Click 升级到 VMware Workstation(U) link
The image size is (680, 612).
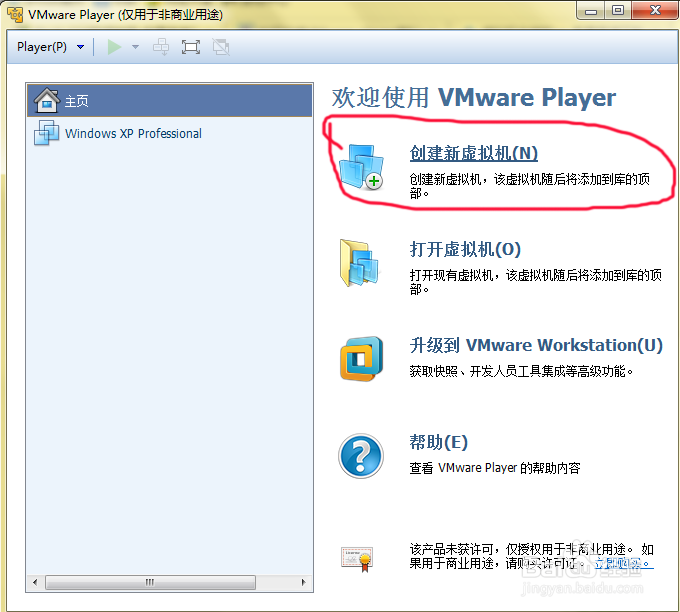coord(536,345)
